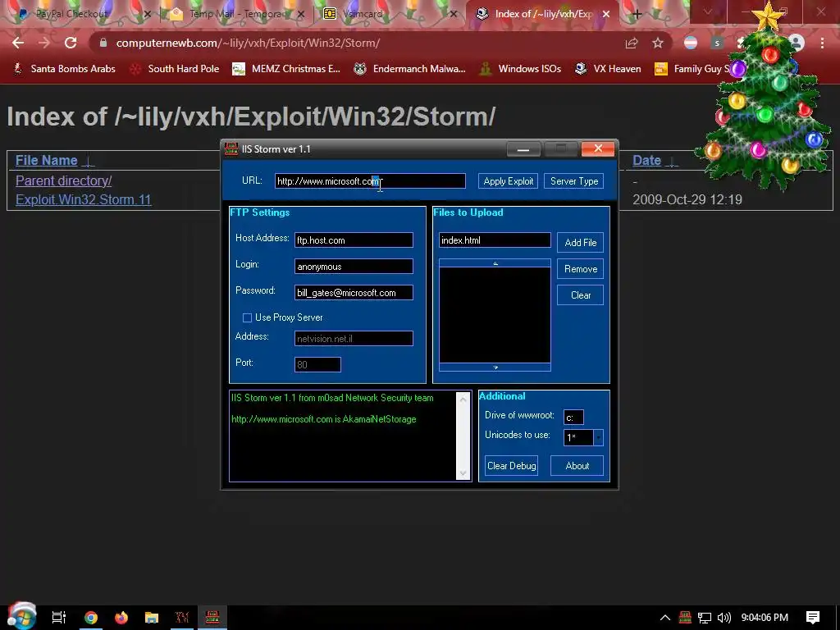Click the proxy Address field netvision.net.il
Viewport: 840px width, 630px height.
354,339
